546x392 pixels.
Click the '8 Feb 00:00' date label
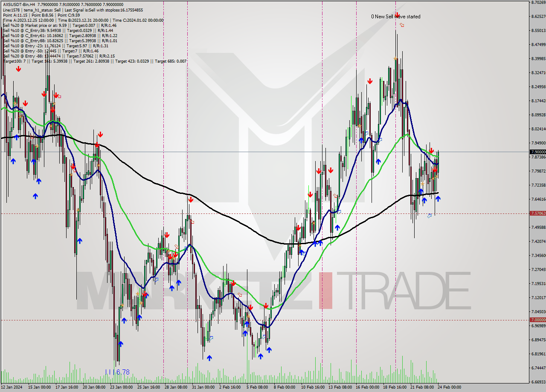[285, 387]
